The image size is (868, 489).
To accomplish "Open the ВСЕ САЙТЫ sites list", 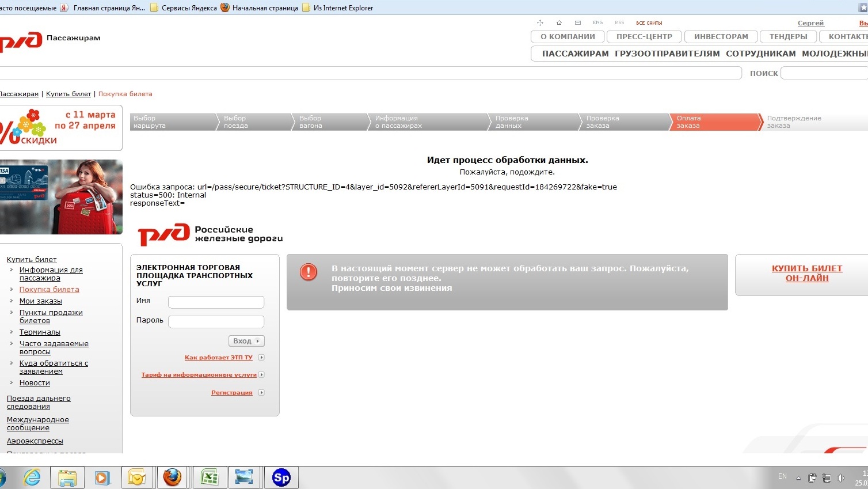I will click(649, 23).
